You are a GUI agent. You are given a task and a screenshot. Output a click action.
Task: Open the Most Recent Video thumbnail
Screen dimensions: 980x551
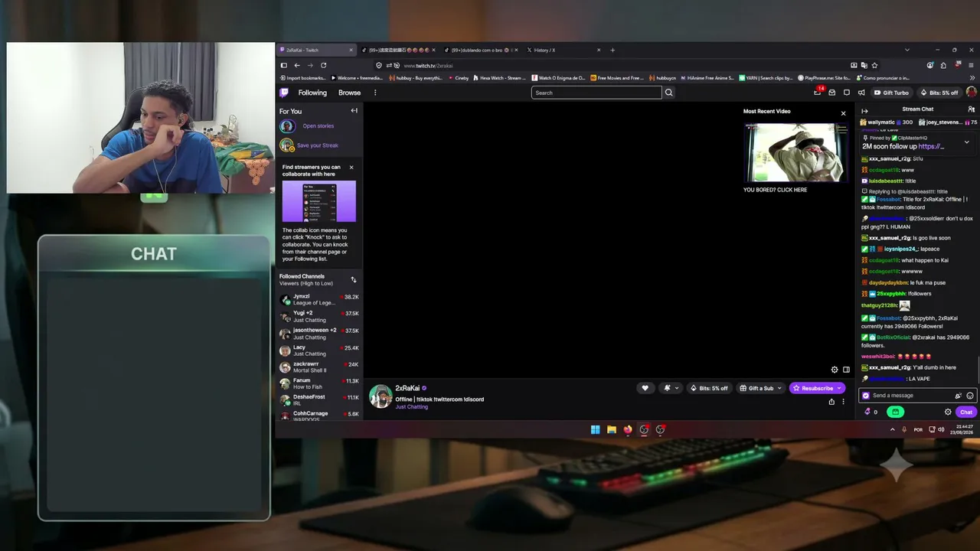coord(796,152)
